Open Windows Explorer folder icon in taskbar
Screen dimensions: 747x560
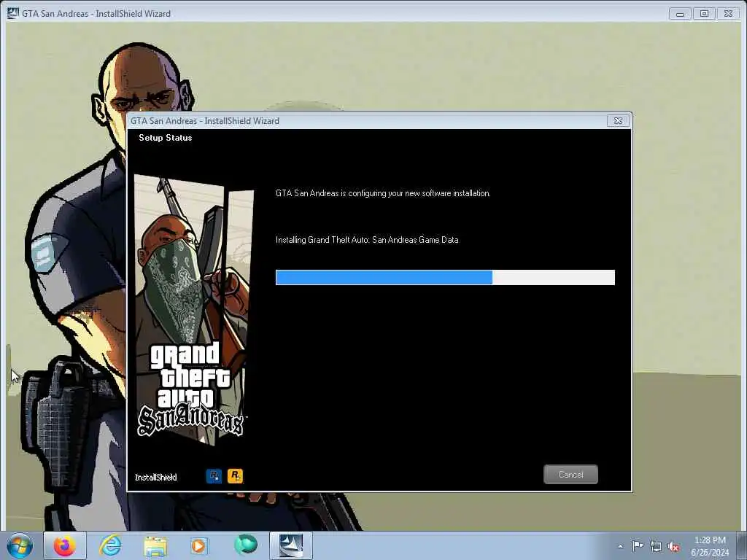pyautogui.click(x=155, y=547)
